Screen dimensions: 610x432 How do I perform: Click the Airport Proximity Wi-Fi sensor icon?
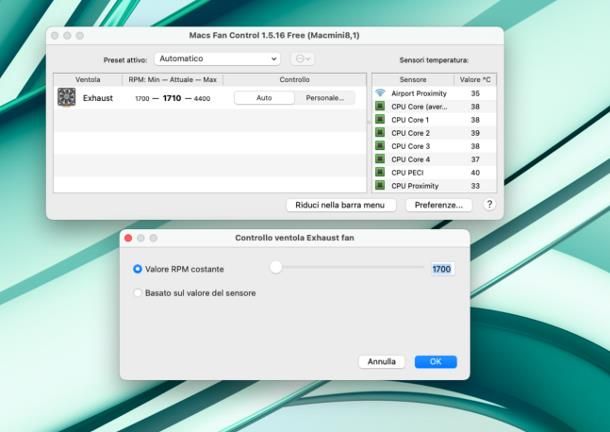tap(380, 93)
